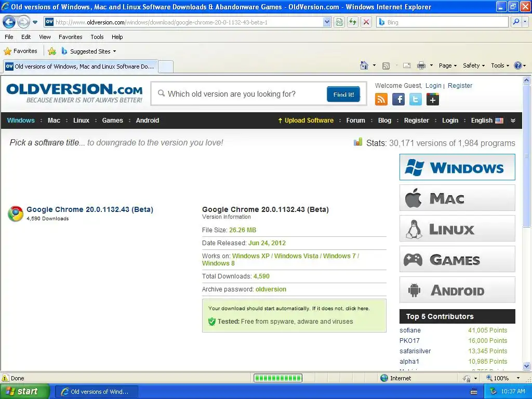Open the 100% zoom level control
The image size is (532, 399).
click(x=503, y=378)
